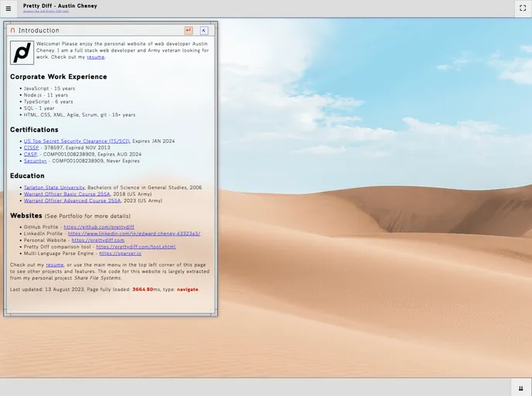Click the orange return-arrow button in Introduction
Image resolution: width=532 pixels, height=396 pixels.
click(x=189, y=30)
